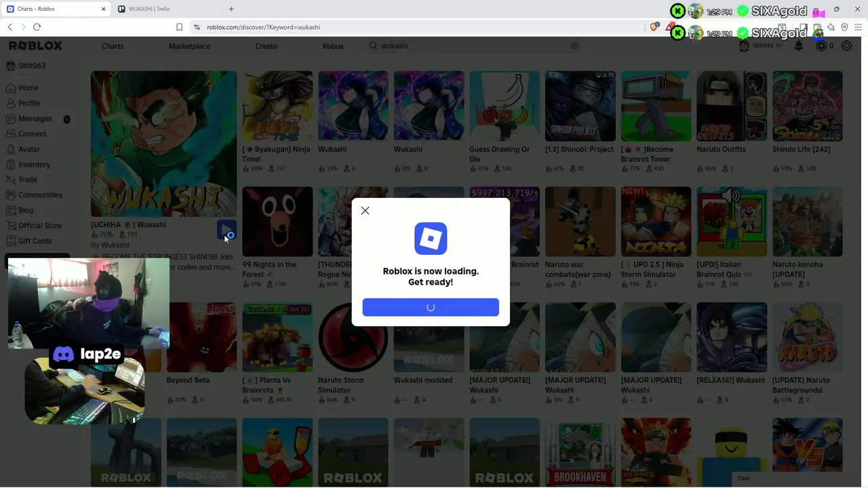Open the Robux tab

click(333, 46)
